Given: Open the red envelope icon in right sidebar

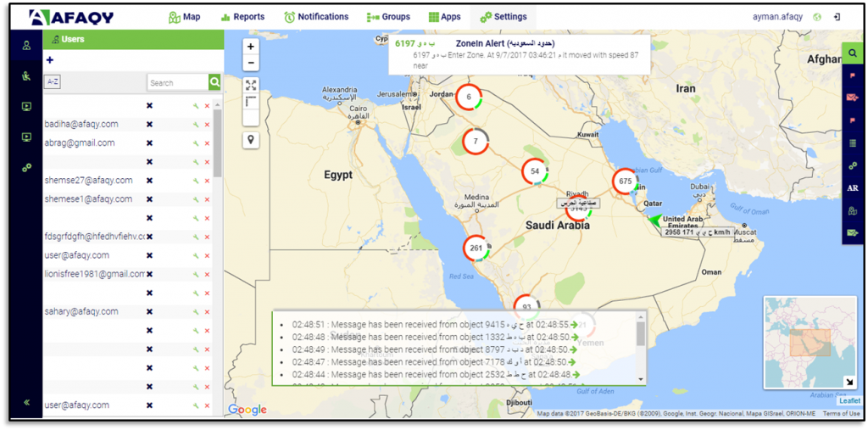Looking at the screenshot, I should pyautogui.click(x=853, y=98).
